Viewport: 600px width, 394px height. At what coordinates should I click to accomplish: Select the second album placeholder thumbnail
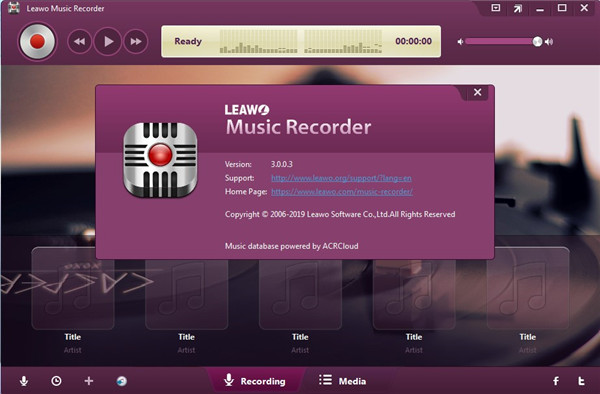click(x=186, y=294)
